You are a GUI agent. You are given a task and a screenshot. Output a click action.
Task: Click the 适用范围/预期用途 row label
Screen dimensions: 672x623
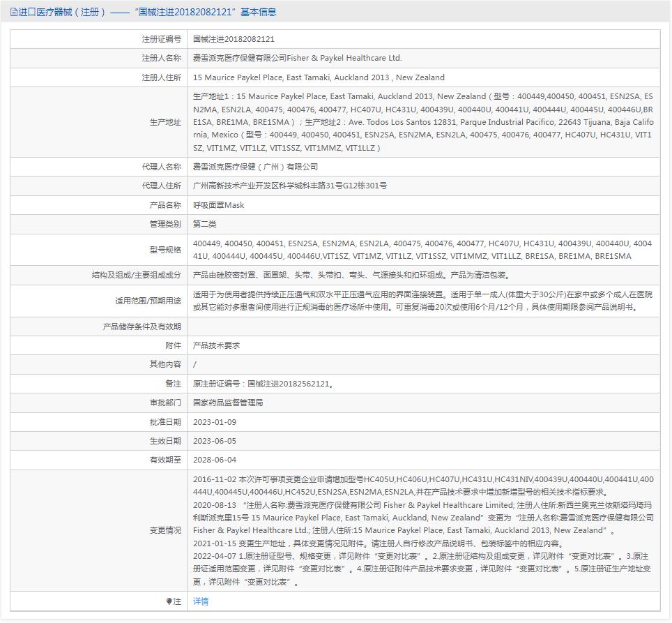click(148, 301)
